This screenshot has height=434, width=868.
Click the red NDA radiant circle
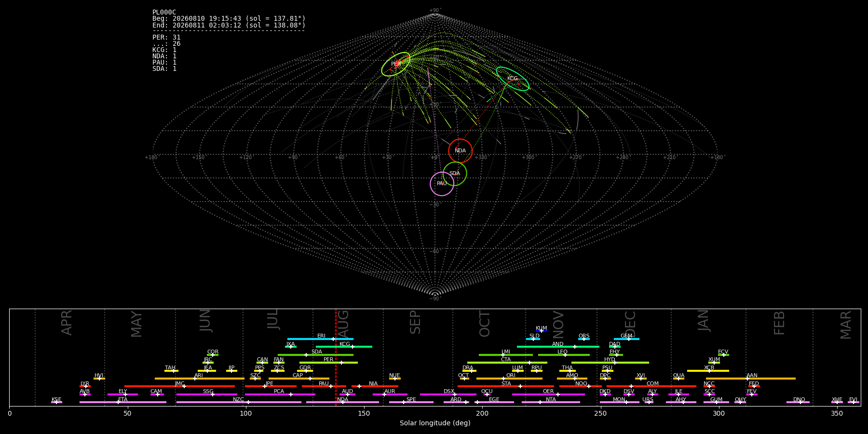[461, 151]
